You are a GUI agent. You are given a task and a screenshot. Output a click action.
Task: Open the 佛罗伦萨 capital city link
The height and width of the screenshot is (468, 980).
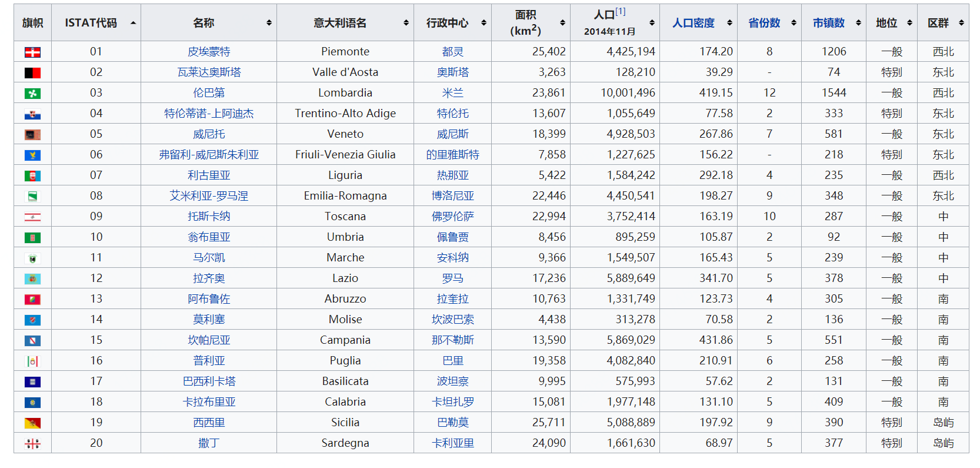452,217
